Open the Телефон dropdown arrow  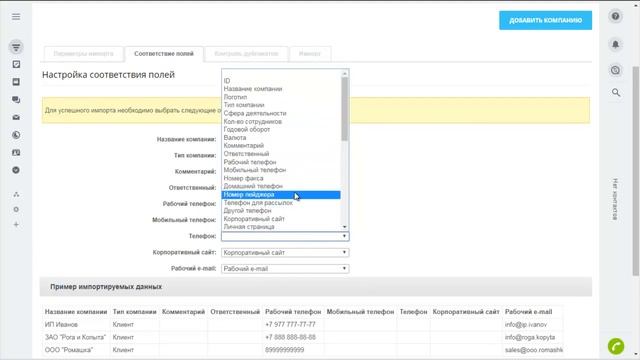(x=344, y=236)
